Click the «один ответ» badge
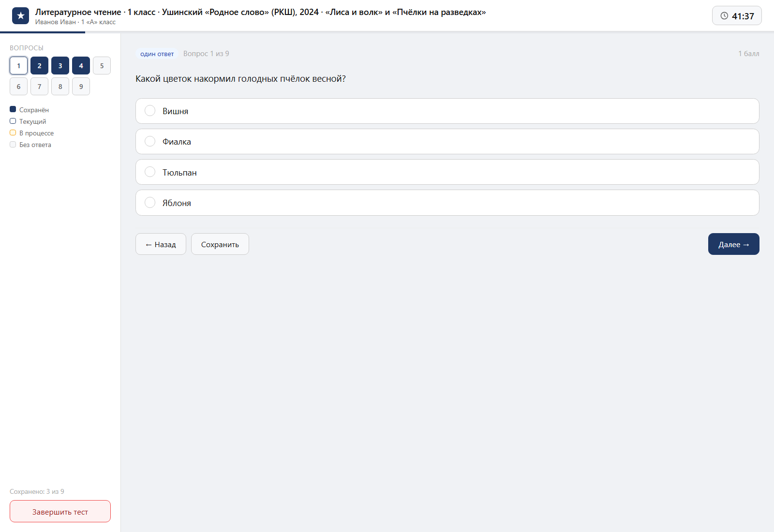Image resolution: width=774 pixels, height=532 pixels. click(157, 54)
